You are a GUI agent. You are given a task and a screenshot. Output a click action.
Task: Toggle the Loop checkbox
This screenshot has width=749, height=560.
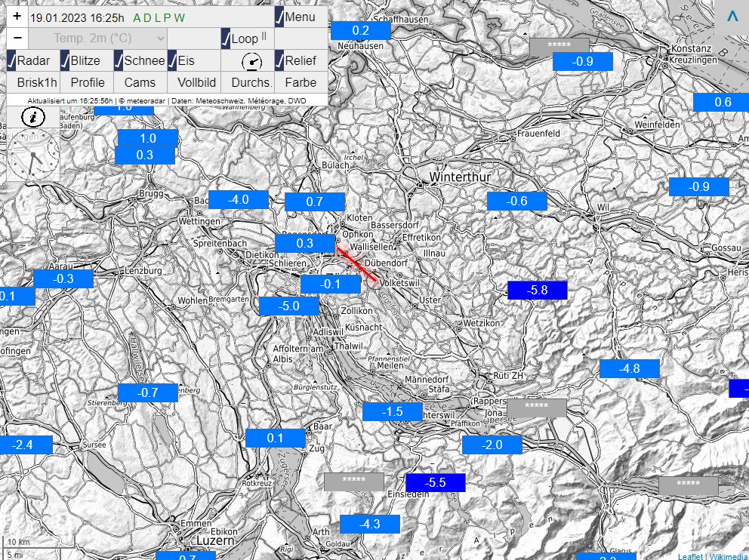pyautogui.click(x=226, y=38)
